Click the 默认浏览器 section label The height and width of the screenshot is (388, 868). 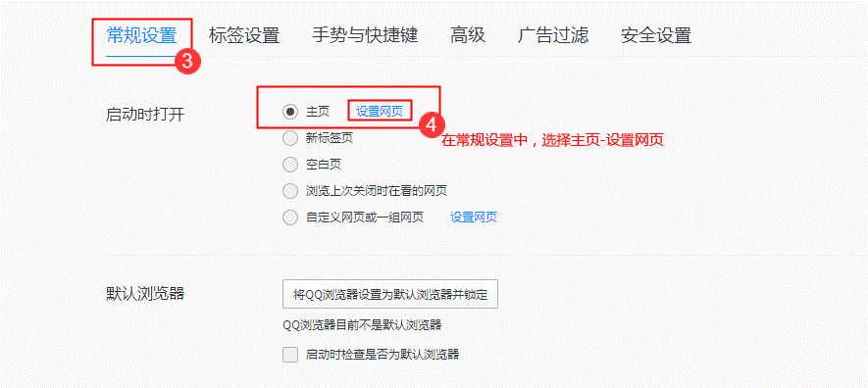(x=145, y=294)
